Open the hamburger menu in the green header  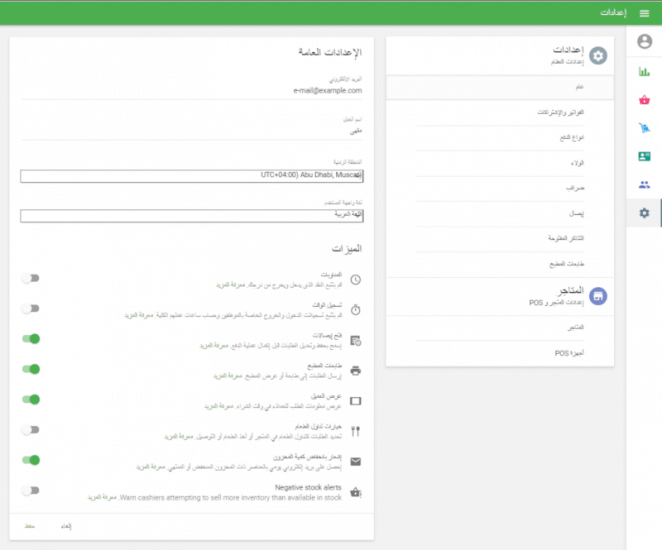[x=644, y=14]
